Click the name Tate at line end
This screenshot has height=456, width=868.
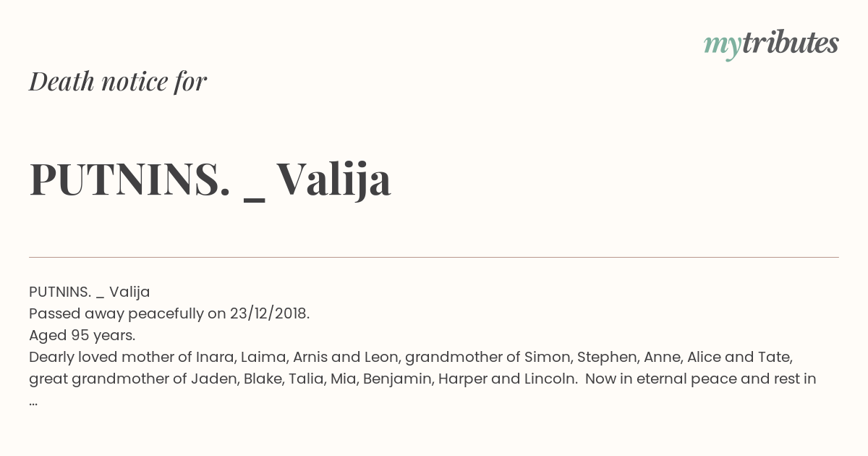pos(774,357)
